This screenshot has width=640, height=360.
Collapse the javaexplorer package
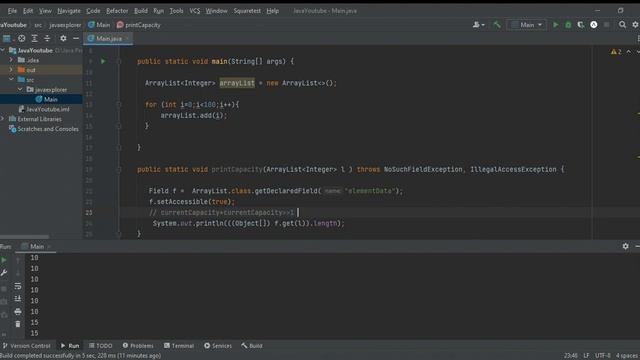point(20,89)
